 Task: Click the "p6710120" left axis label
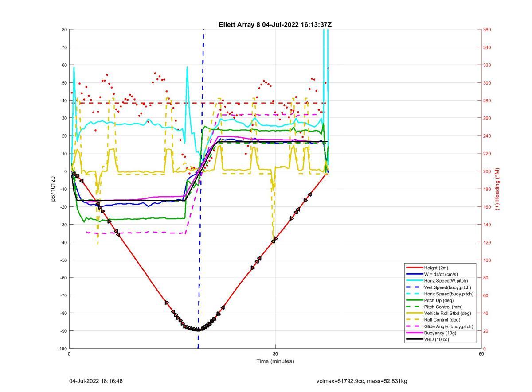pos(53,189)
